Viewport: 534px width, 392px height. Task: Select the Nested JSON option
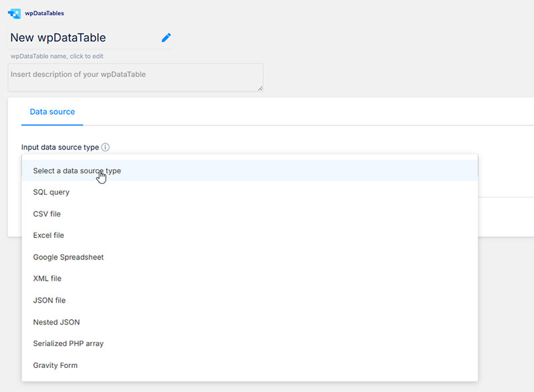click(250, 322)
